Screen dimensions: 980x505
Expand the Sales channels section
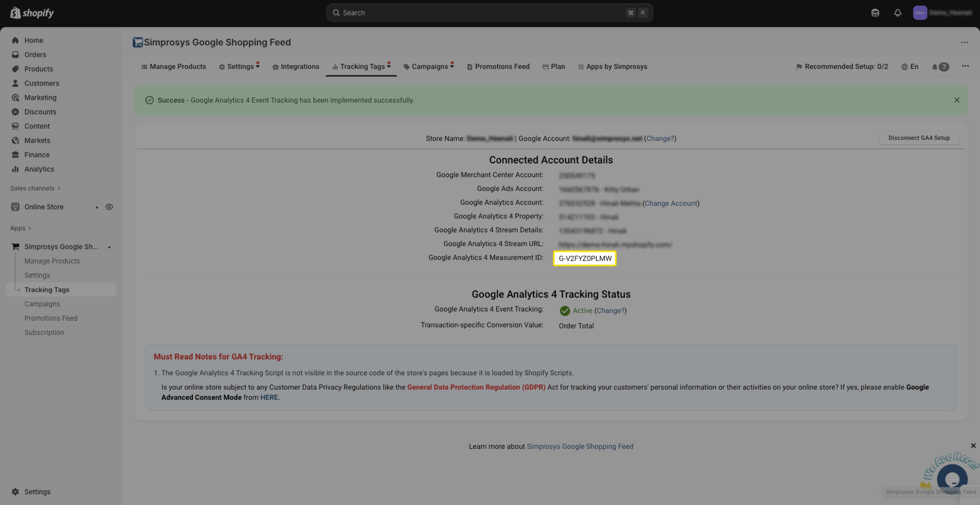(35, 188)
